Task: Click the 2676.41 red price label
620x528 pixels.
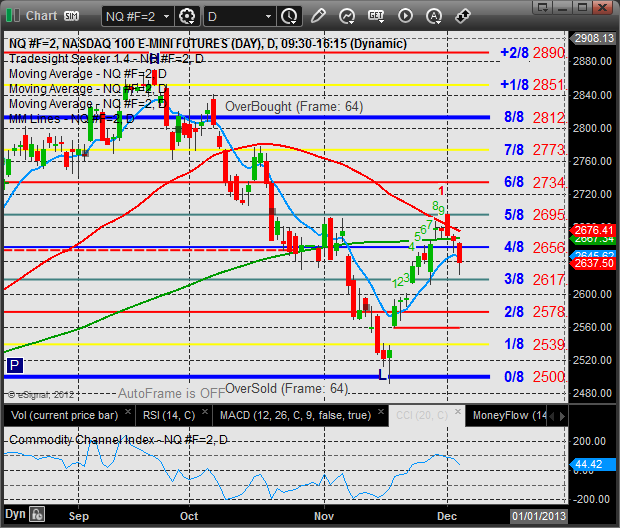Action: pyautogui.click(x=593, y=230)
